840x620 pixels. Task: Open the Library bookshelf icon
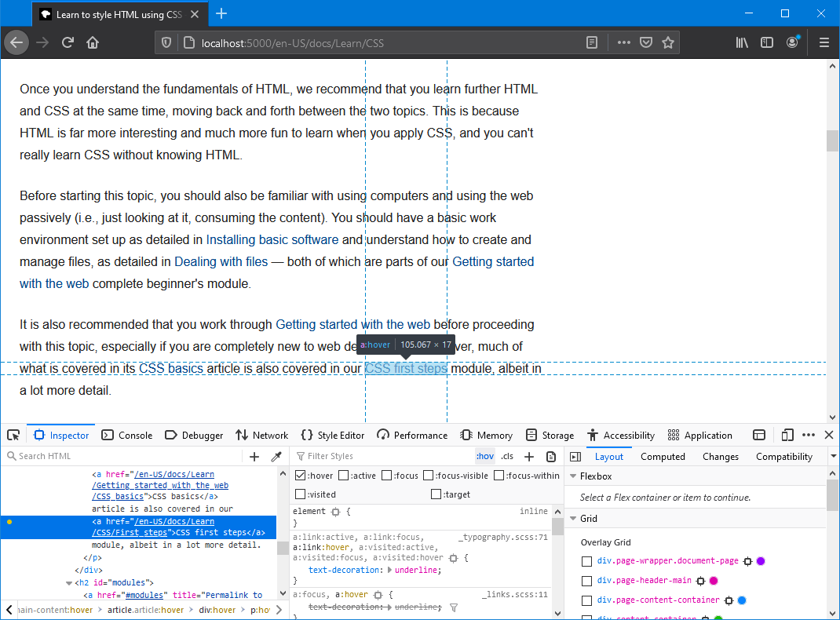pos(742,43)
